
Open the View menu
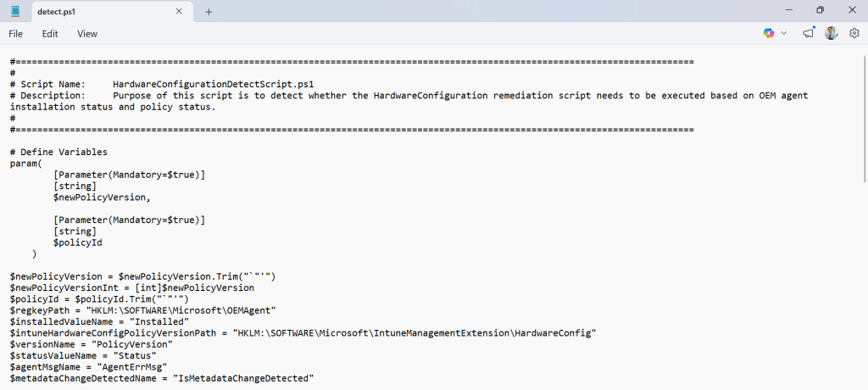point(87,34)
